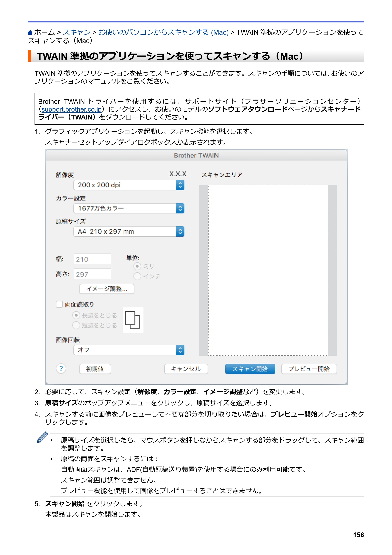Image resolution: width=392 pixels, height=555 pixels.
Task: Open the カラー設定 1677万色カラー dropdown
Action: pos(129,208)
